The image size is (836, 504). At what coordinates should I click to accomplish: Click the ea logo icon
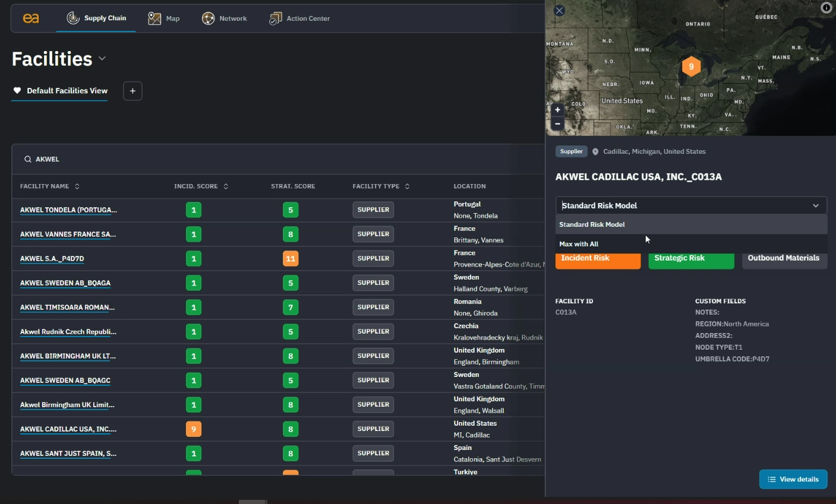pyautogui.click(x=31, y=18)
